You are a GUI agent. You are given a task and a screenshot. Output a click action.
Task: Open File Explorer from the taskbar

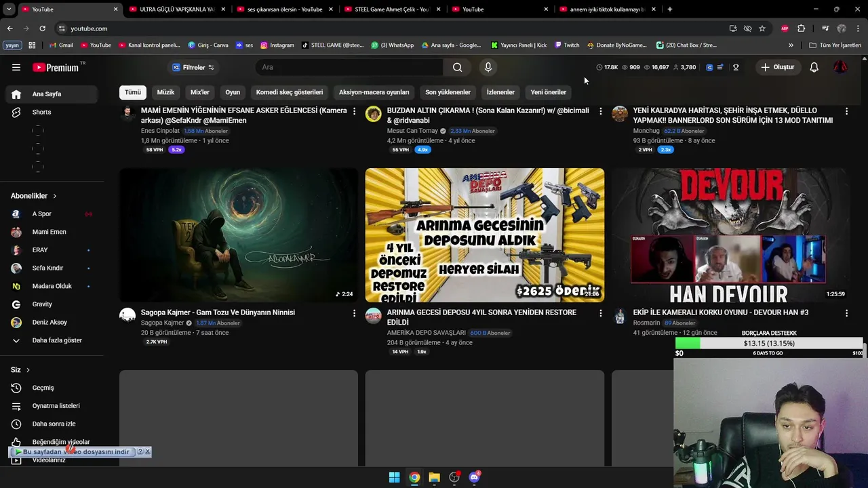[x=434, y=477]
